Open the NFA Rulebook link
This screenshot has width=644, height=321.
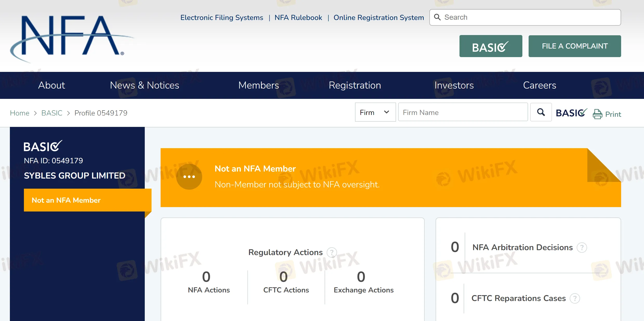point(298,17)
